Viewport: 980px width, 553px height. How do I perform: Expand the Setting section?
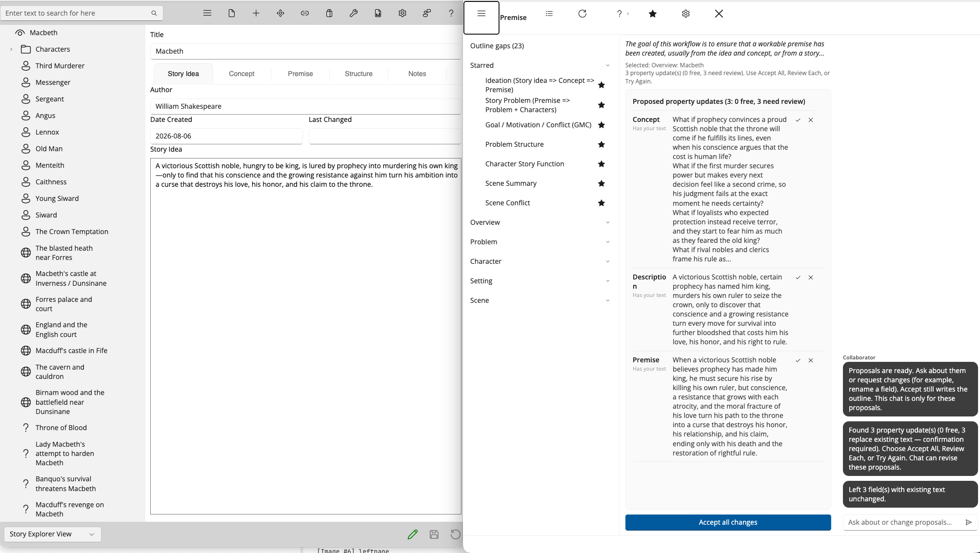tap(608, 281)
